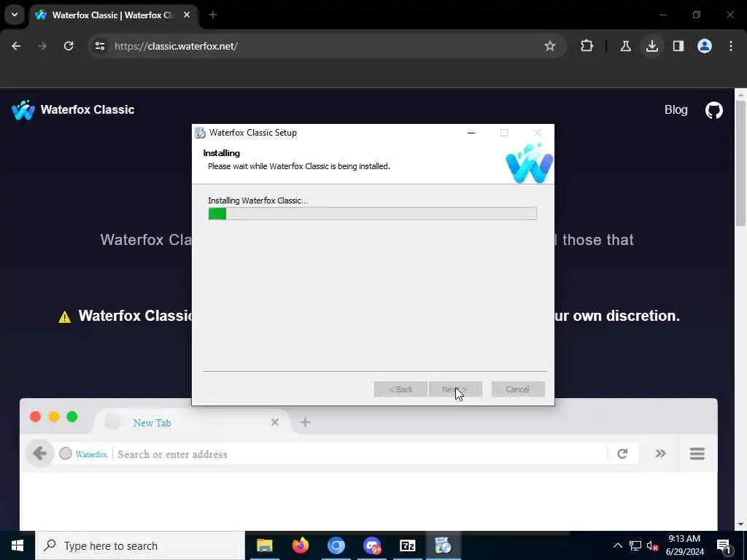Minimize the Waterfox Classic Setup window
This screenshot has width=747, height=560.
tap(471, 133)
